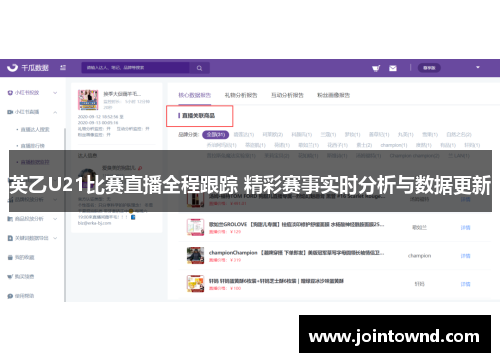Click the 千瓜数据 logo icon
Image resolution: width=500 pixels, height=362 pixels.
tap(12, 68)
